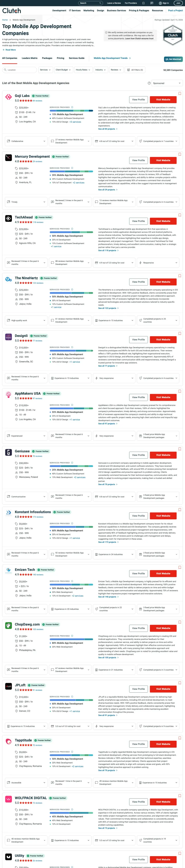The width and height of the screenshot is (185, 868).
Task: Click the Location search field
Action: click(20, 70)
